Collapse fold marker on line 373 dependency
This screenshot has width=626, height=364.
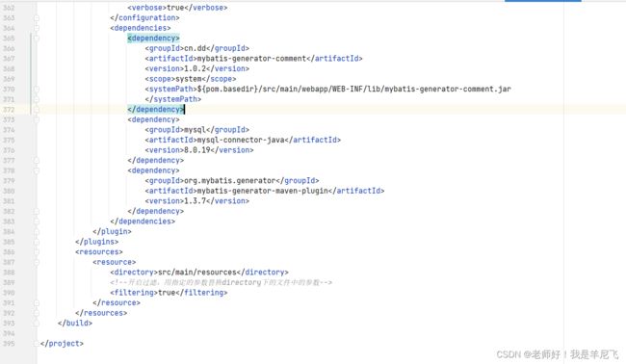point(37,119)
